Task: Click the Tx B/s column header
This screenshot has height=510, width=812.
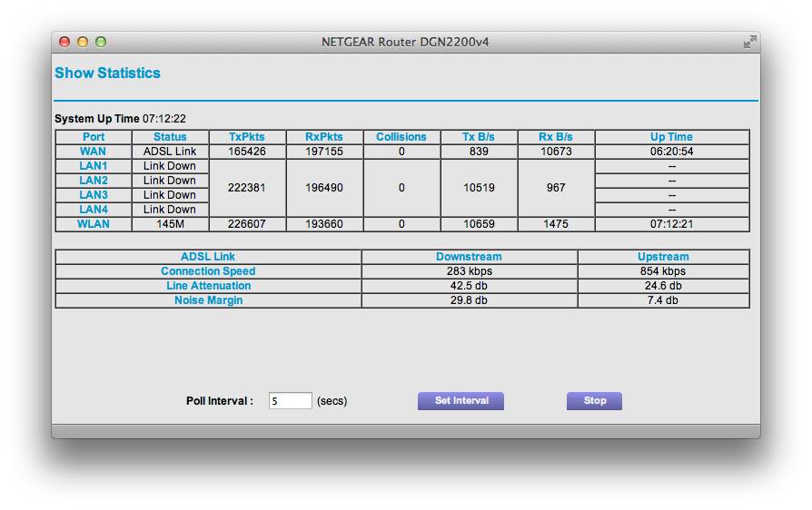Action: (479, 137)
